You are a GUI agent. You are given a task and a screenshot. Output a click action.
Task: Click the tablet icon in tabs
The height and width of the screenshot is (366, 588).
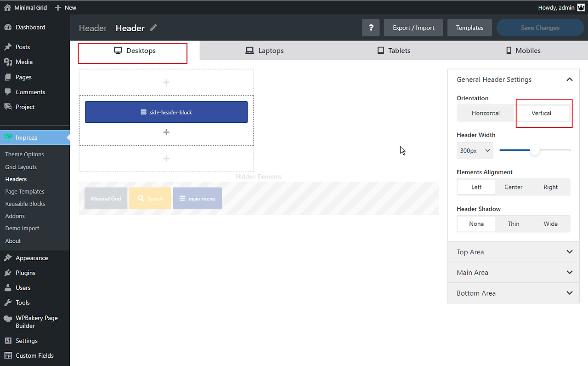[x=381, y=51]
